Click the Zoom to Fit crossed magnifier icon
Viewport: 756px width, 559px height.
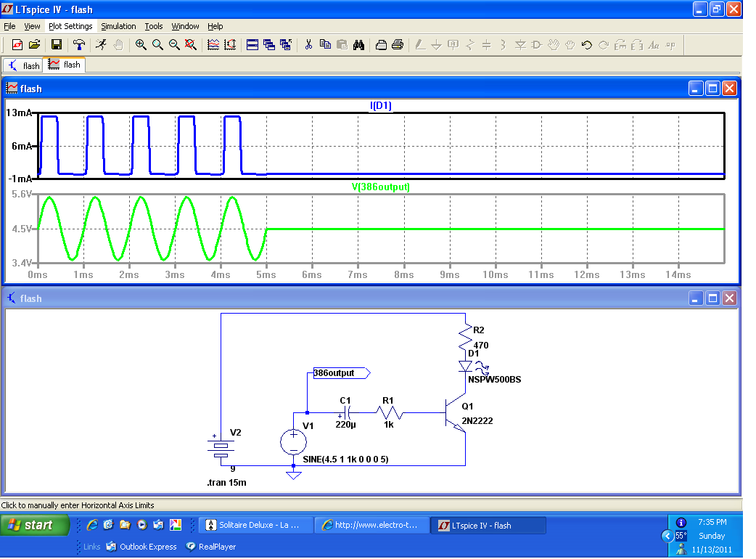click(191, 45)
